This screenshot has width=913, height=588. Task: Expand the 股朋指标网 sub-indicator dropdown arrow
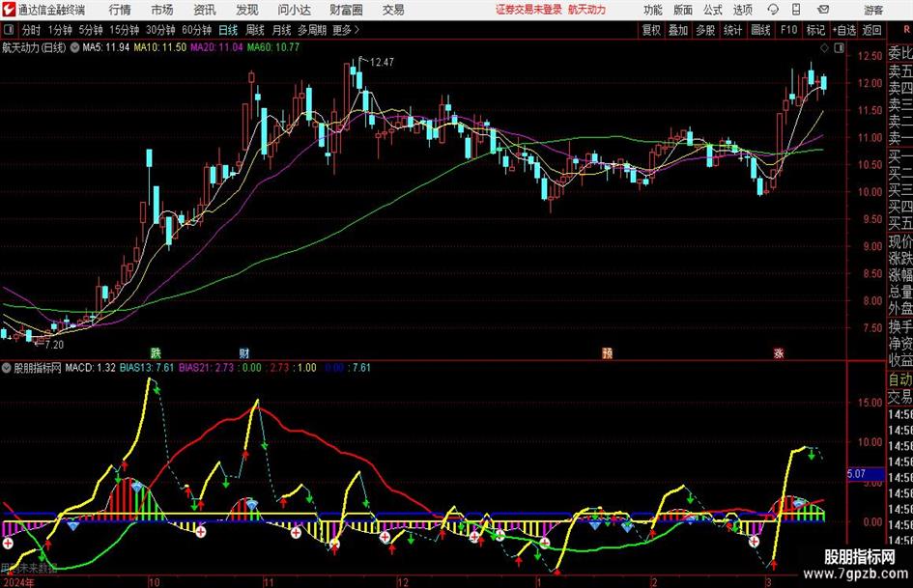click(x=7, y=368)
